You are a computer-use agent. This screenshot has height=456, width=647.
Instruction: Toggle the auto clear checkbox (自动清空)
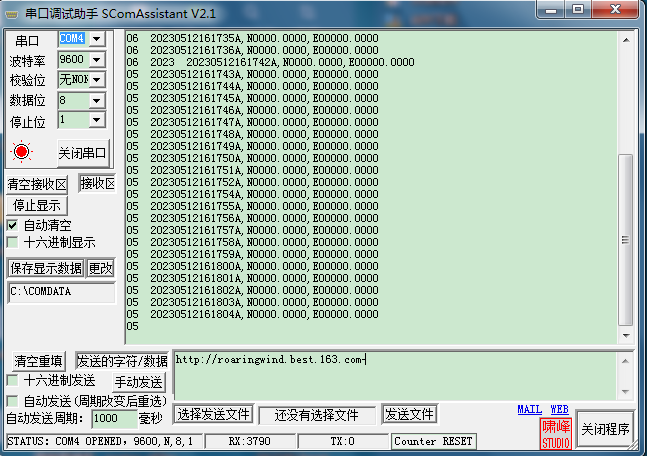coord(13,225)
